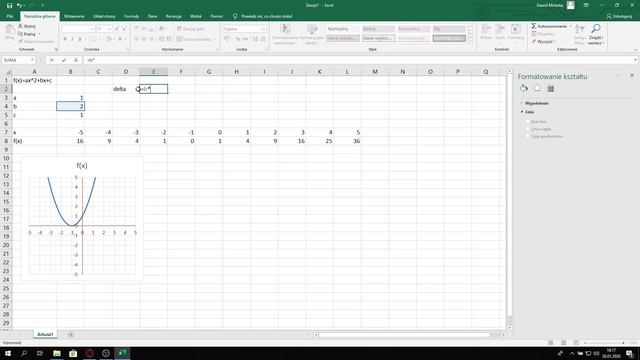Cancel formula entry with X icon

coord(52,60)
